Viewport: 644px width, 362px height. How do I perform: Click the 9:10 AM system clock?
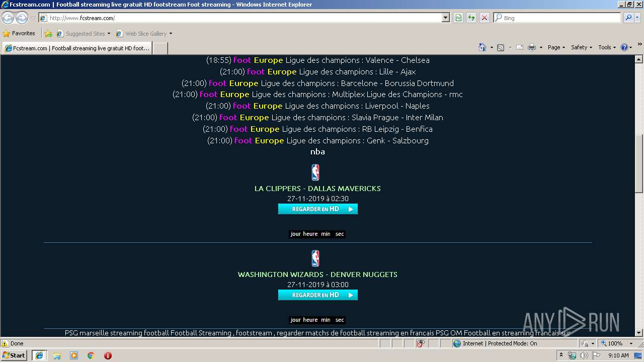pos(618,355)
